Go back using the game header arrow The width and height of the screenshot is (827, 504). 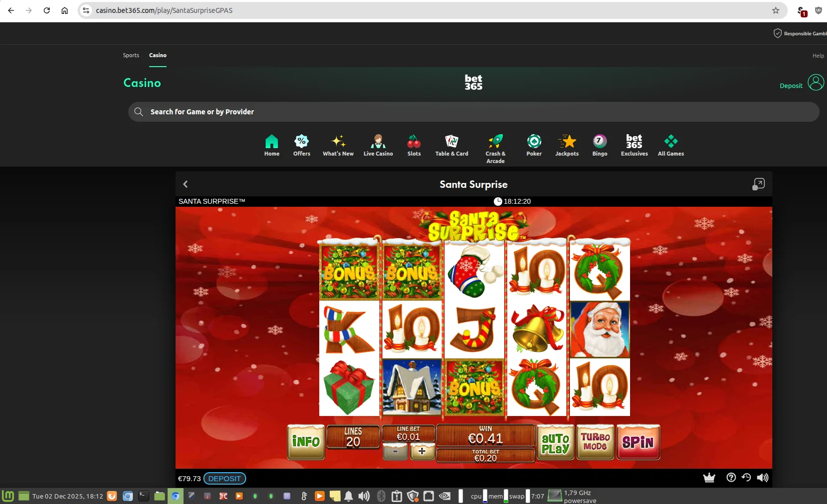pyautogui.click(x=185, y=184)
